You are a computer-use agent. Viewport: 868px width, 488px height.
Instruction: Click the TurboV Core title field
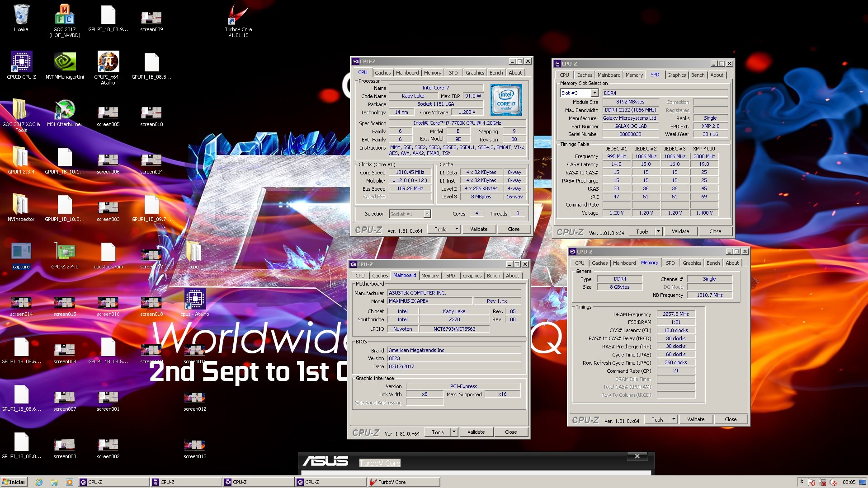point(380,463)
